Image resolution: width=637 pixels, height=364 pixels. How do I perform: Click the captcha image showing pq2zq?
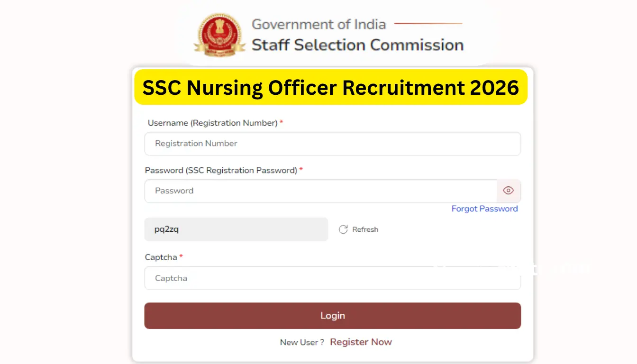pyautogui.click(x=236, y=229)
